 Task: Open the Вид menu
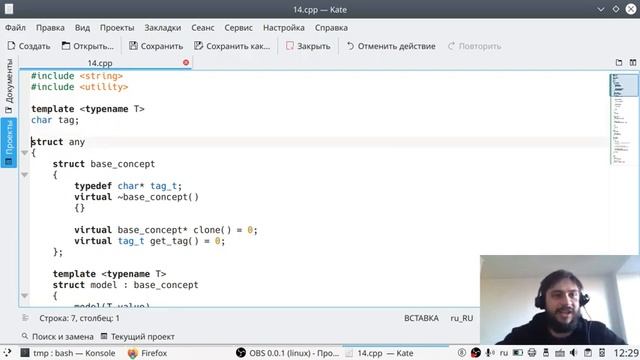click(x=82, y=27)
